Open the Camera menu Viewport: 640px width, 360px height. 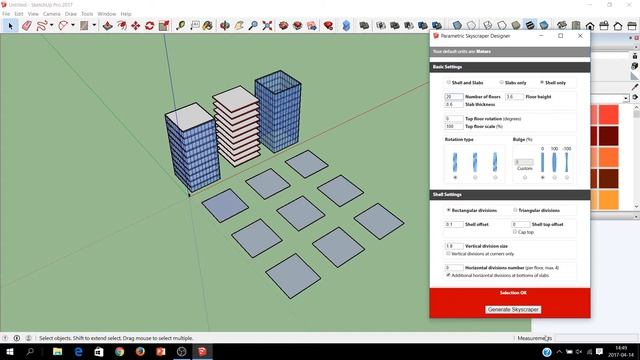click(51, 14)
